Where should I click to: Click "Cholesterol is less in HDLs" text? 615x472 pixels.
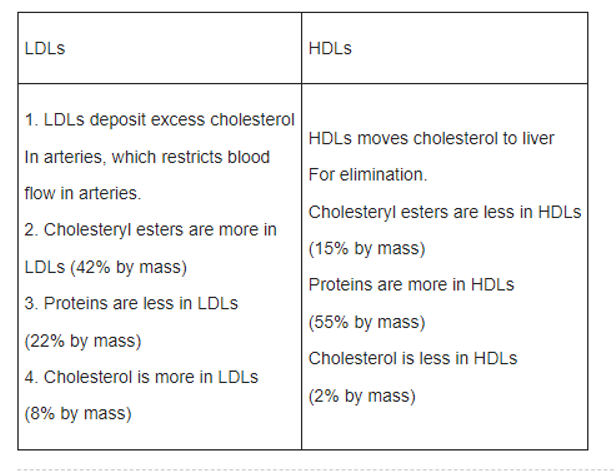(x=413, y=358)
